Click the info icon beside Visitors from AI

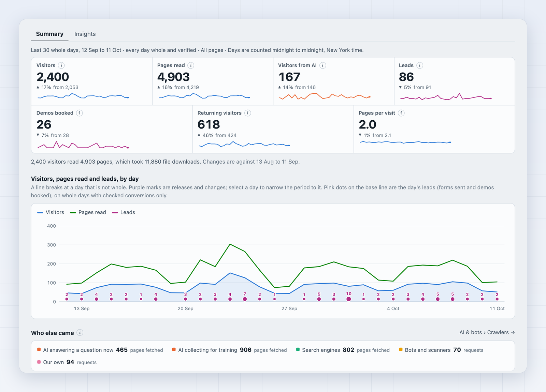click(x=322, y=65)
